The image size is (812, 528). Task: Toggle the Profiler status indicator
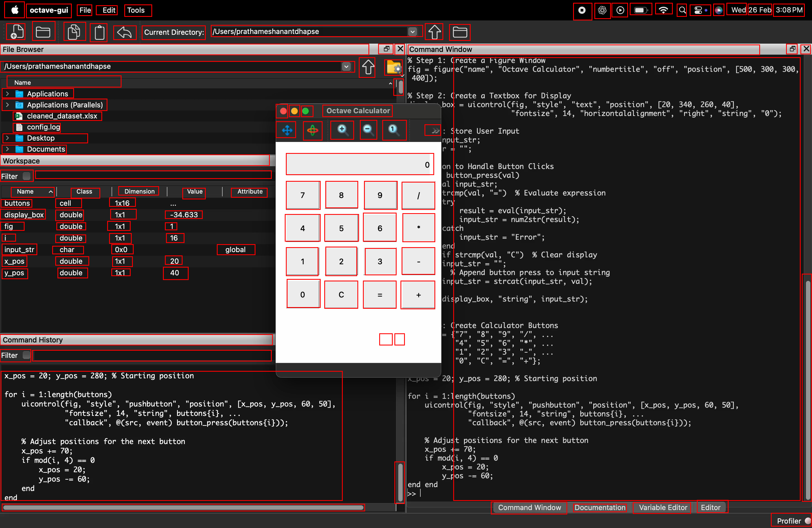coord(807,521)
